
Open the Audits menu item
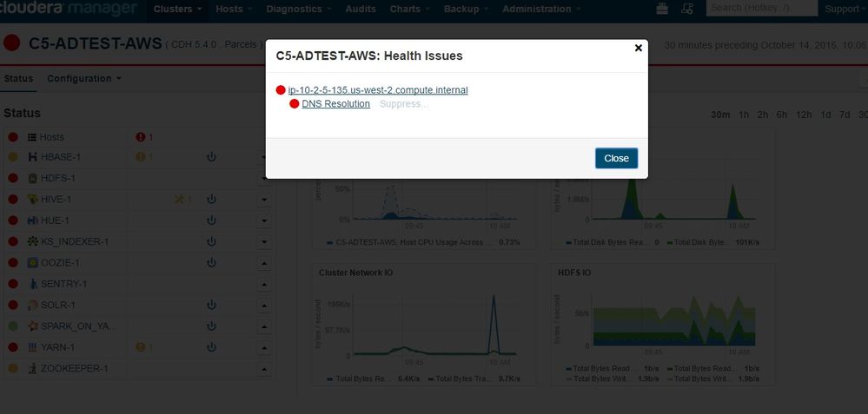[359, 9]
